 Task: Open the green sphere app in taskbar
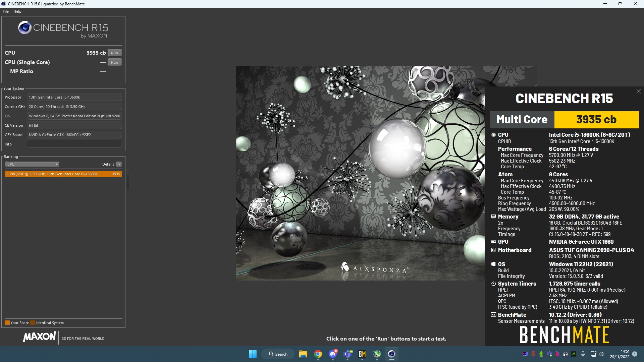pos(377,354)
